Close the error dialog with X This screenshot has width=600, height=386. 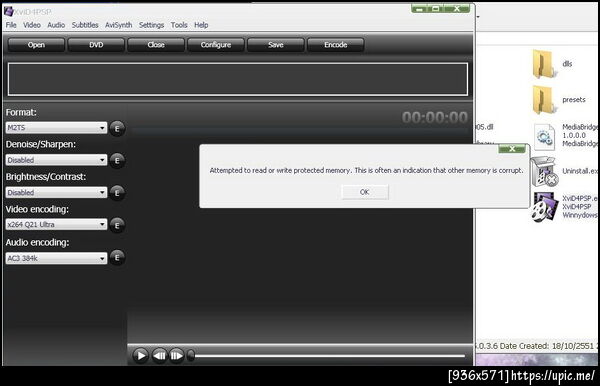click(x=512, y=149)
